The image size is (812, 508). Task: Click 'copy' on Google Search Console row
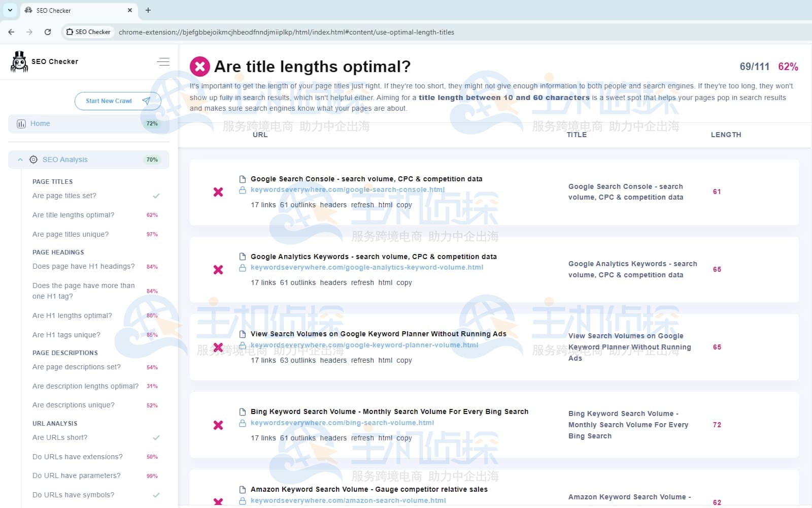404,205
